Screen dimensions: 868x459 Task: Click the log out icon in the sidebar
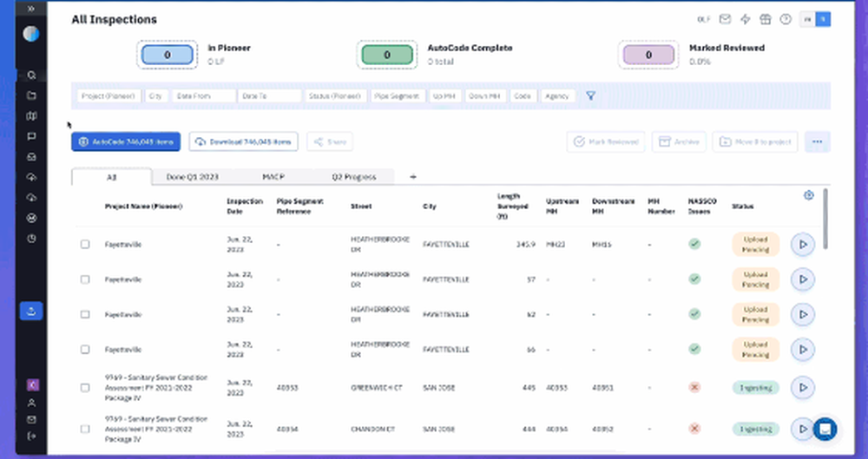(x=31, y=436)
